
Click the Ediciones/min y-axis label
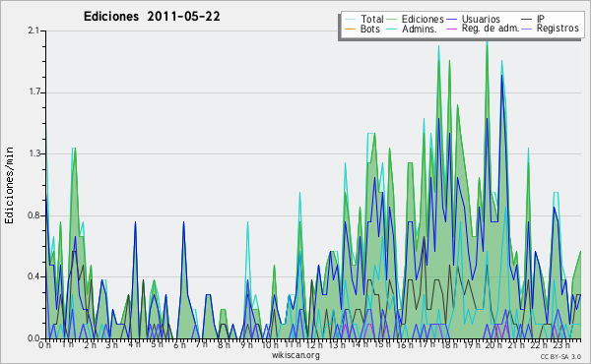click(9, 185)
